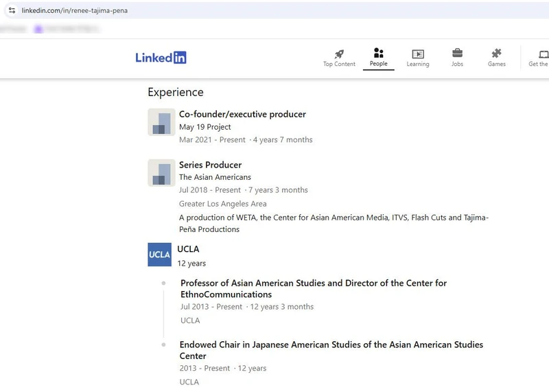Open Games puzzle icon
This screenshot has height=392, width=549.
pos(496,54)
